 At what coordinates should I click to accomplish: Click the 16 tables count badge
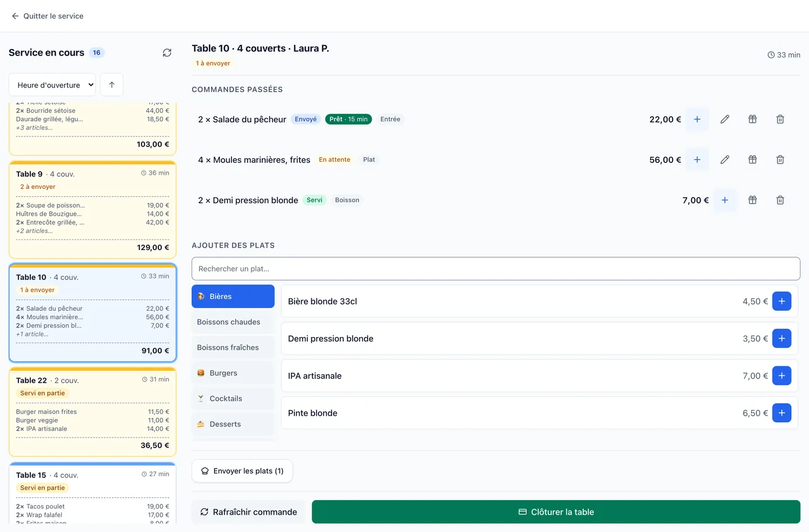pyautogui.click(x=97, y=53)
